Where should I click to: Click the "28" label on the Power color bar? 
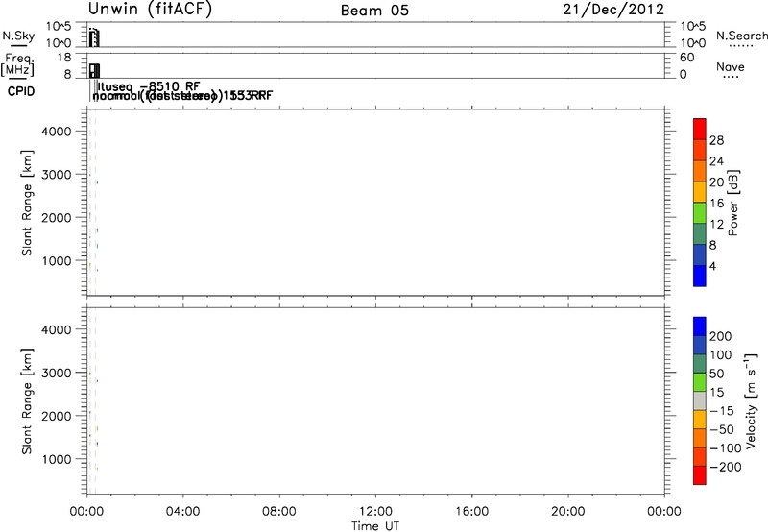click(716, 140)
